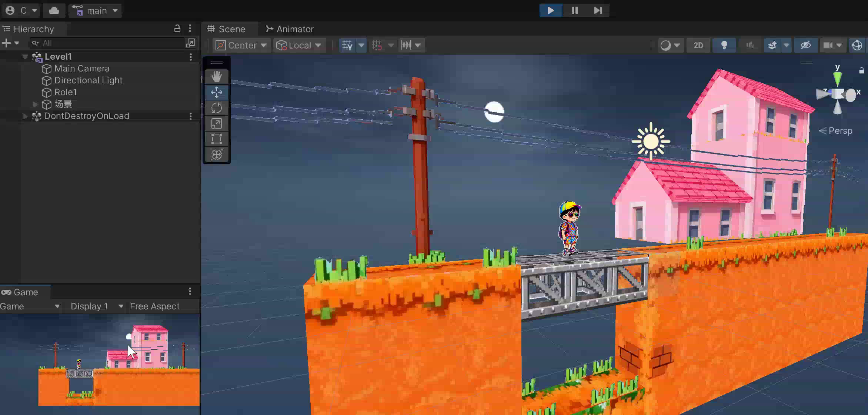Select the Transform combined tool

[217, 155]
